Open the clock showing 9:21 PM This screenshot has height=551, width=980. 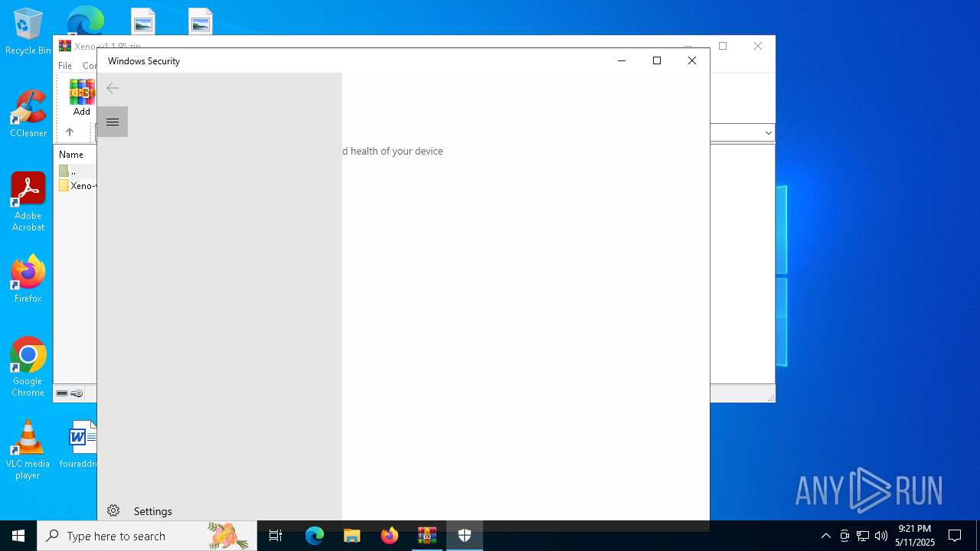(915, 536)
